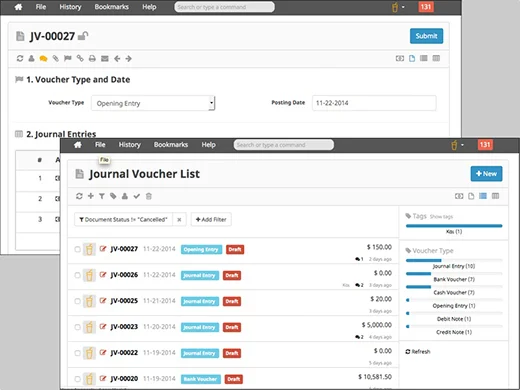Click the home icon in JV-00027 window
The width and height of the screenshot is (520, 390).
click(x=18, y=7)
